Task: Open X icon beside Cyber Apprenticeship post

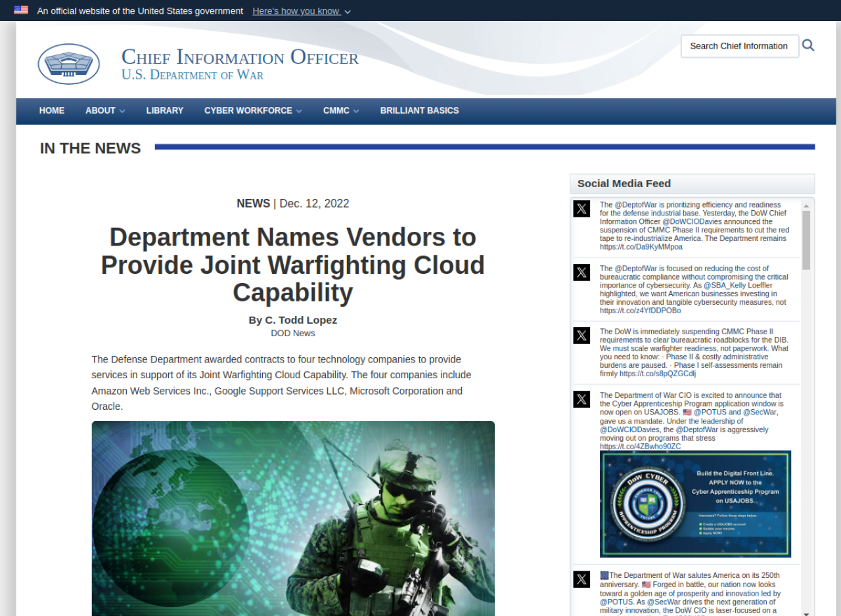Action: pyautogui.click(x=581, y=399)
